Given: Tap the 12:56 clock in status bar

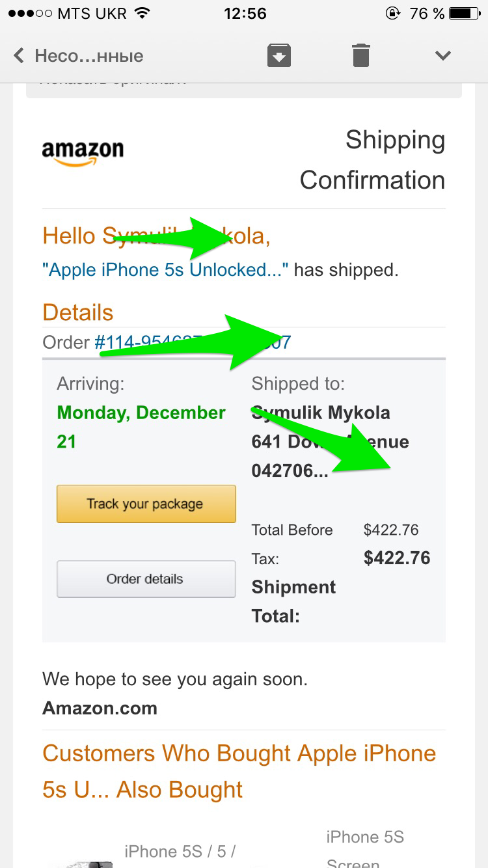Looking at the screenshot, I should click(x=245, y=13).
